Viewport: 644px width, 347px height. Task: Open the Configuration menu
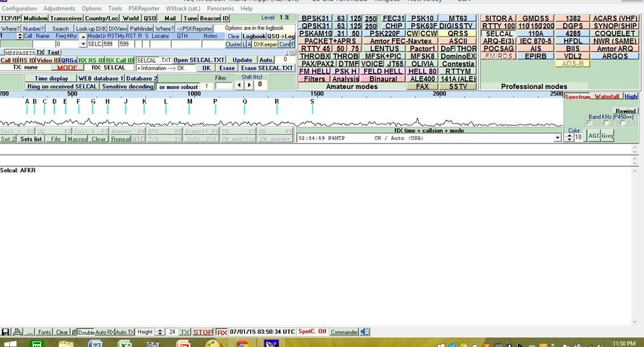[19, 8]
